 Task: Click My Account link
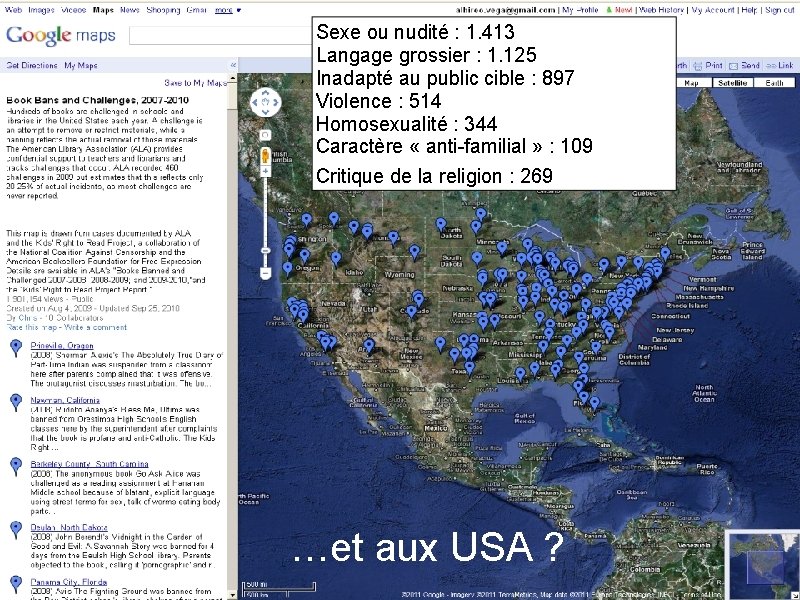pos(713,10)
